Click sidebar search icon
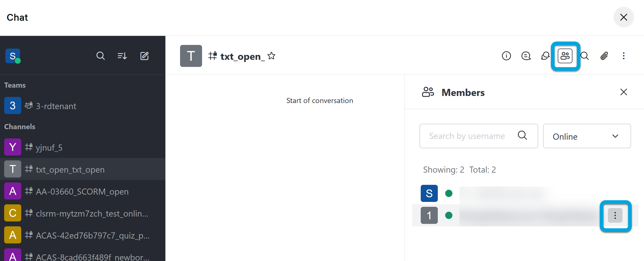 coord(100,56)
